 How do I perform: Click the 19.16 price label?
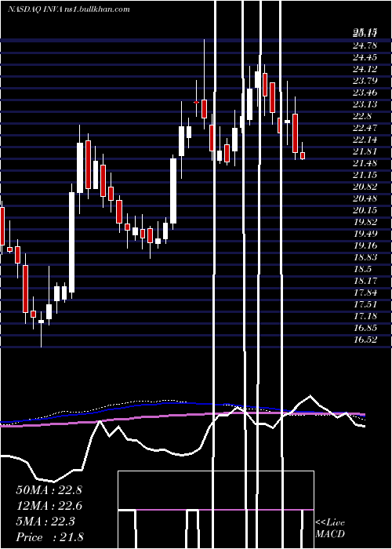coord(365,245)
